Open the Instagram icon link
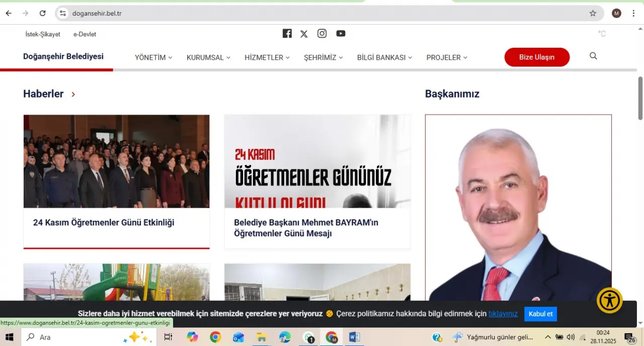 pos(322,34)
